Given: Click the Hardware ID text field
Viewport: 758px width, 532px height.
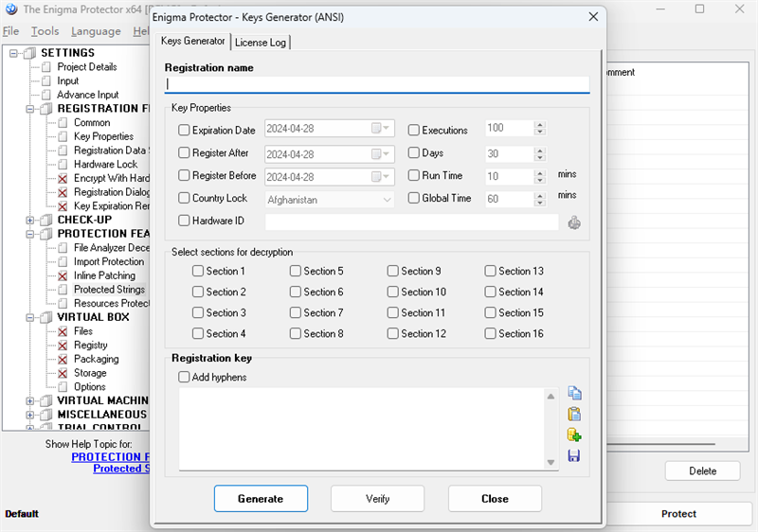Looking at the screenshot, I should 412,222.
